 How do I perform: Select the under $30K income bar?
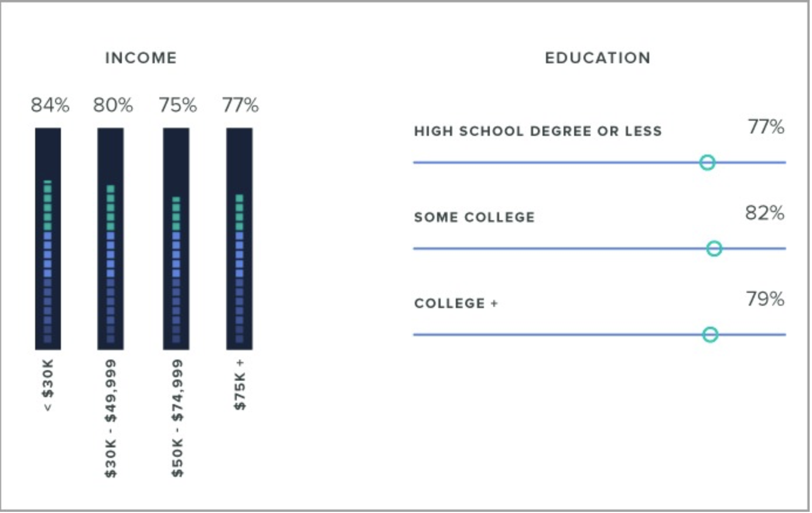pyautogui.click(x=48, y=239)
